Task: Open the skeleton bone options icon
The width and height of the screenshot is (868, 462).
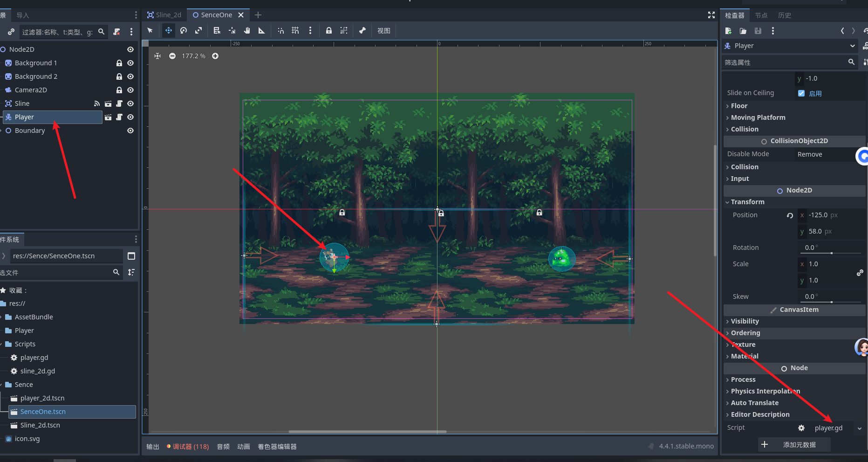Action: (x=362, y=31)
